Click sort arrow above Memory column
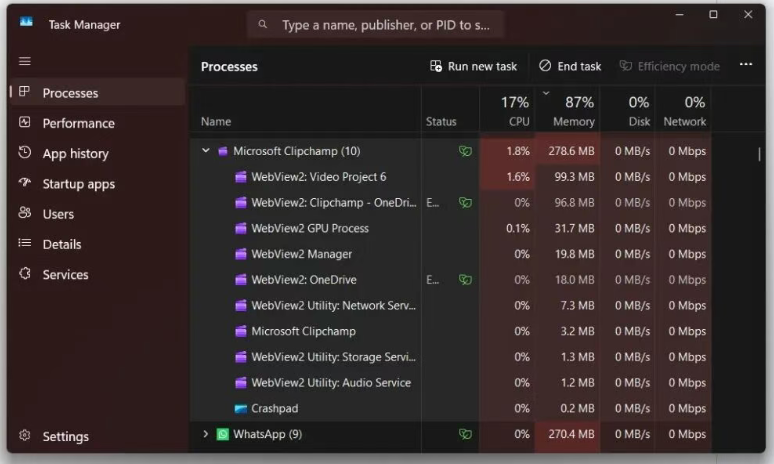The height and width of the screenshot is (464, 774). [546, 93]
